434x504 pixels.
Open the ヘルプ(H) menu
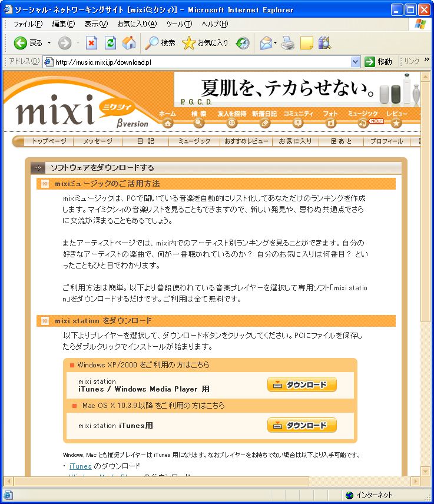(x=215, y=24)
